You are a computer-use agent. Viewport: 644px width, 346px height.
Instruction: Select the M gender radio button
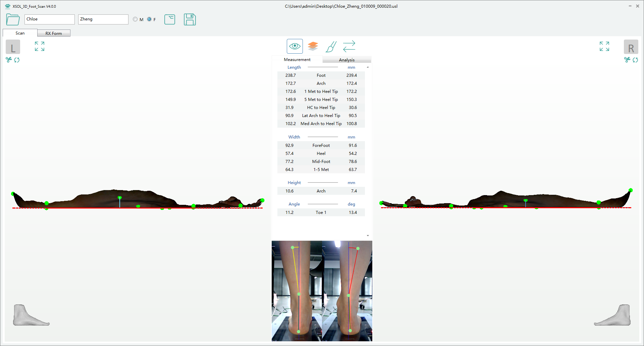tap(135, 19)
